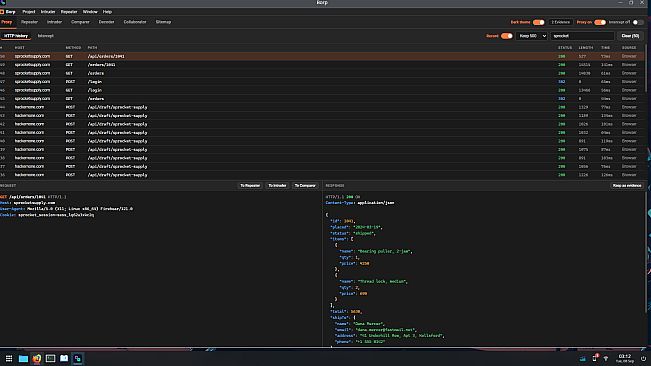
Task: Sort by the STATUS column header
Action: (565, 48)
